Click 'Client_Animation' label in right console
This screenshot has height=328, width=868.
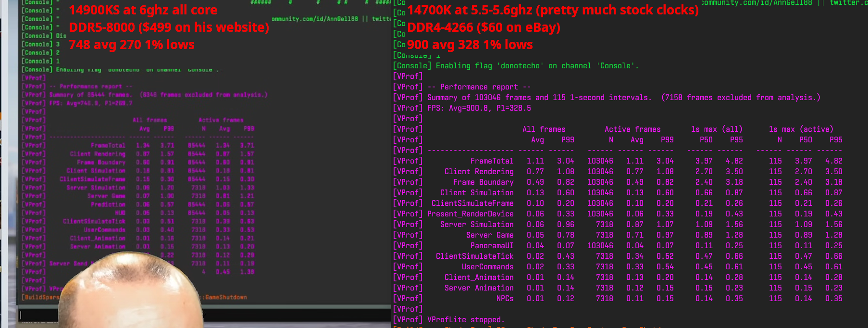click(479, 278)
